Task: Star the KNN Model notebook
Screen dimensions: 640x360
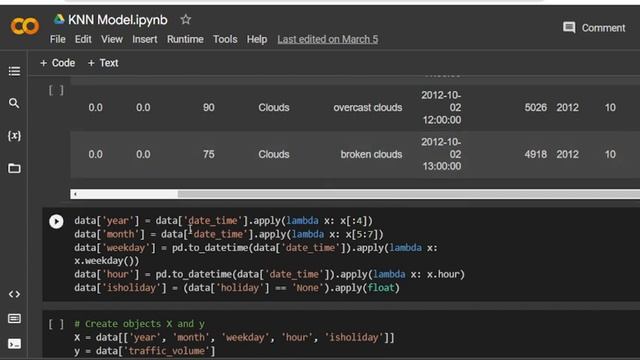Action: [186, 20]
